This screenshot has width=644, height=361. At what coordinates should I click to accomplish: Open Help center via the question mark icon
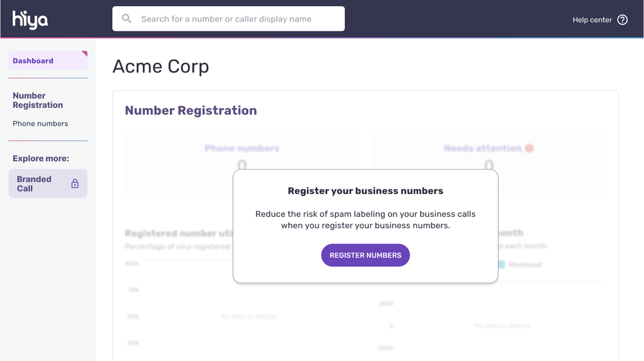tap(622, 19)
